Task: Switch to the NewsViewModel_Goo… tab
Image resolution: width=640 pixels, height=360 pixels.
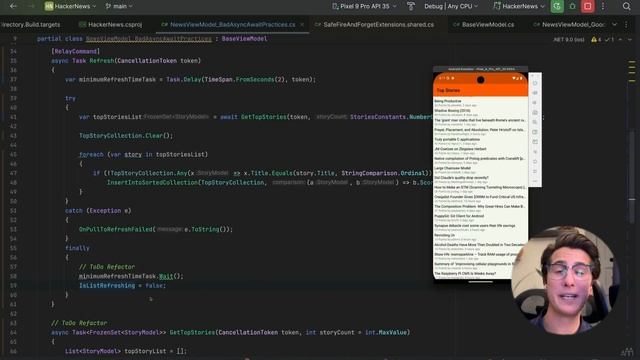Action: 569,24
